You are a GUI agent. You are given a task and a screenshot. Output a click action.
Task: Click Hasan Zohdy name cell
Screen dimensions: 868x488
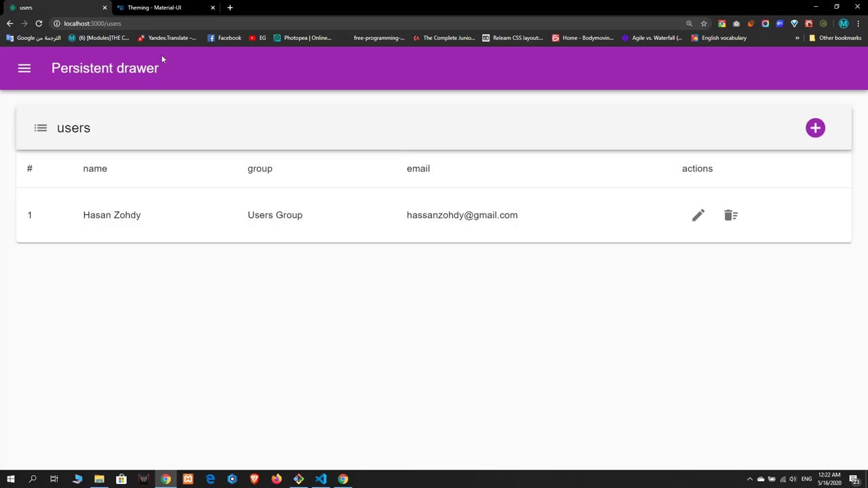tap(112, 216)
